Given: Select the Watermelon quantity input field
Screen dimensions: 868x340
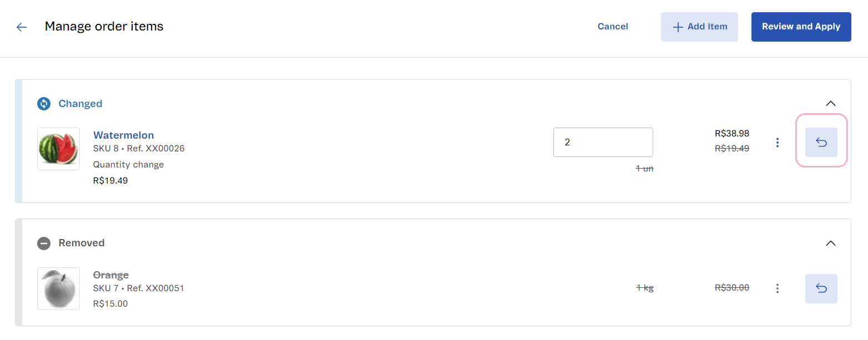Looking at the screenshot, I should click(603, 142).
